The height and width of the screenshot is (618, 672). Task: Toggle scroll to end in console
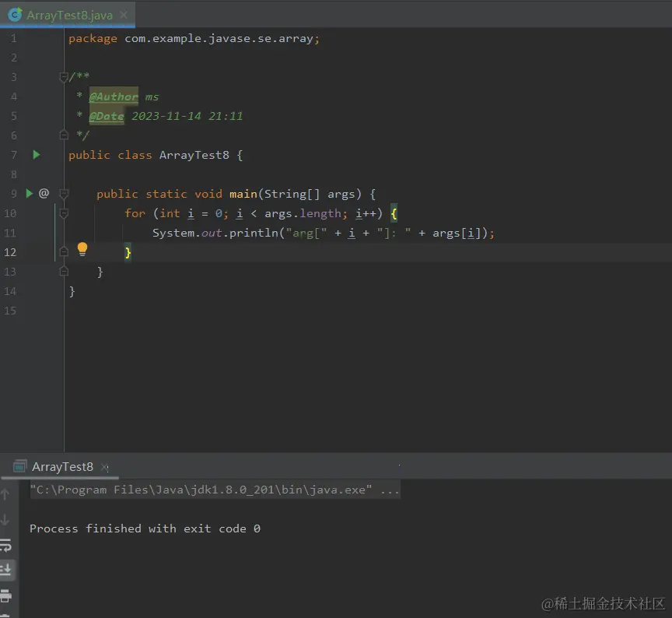6,570
